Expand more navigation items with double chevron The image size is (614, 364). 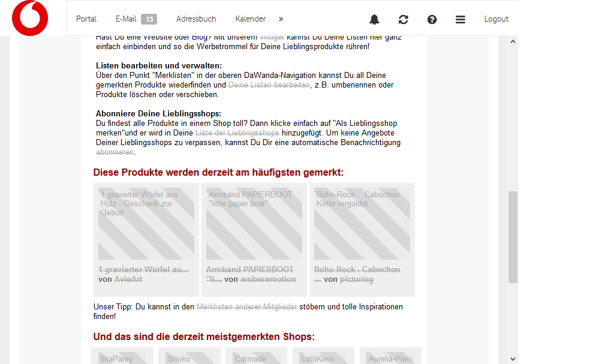click(281, 19)
